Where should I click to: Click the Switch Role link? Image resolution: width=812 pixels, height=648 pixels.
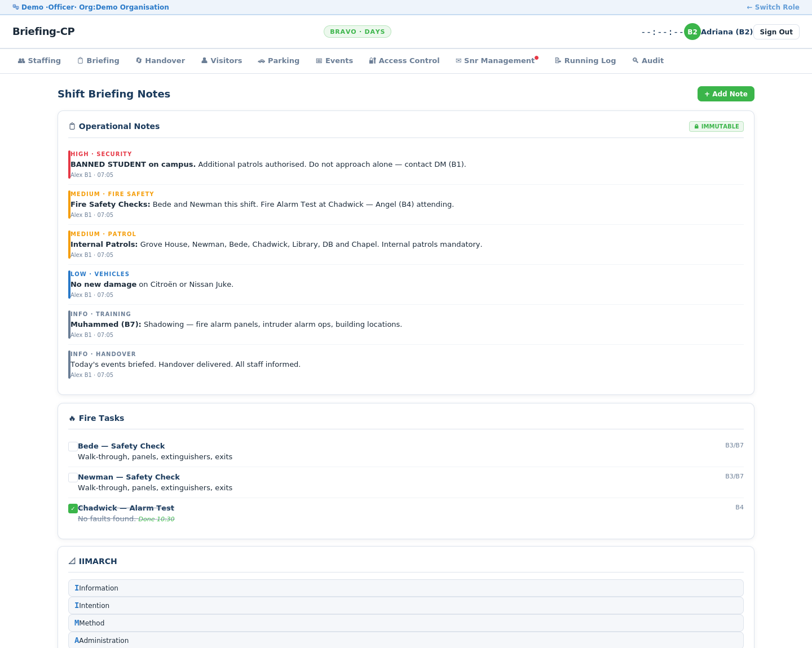tap(773, 7)
